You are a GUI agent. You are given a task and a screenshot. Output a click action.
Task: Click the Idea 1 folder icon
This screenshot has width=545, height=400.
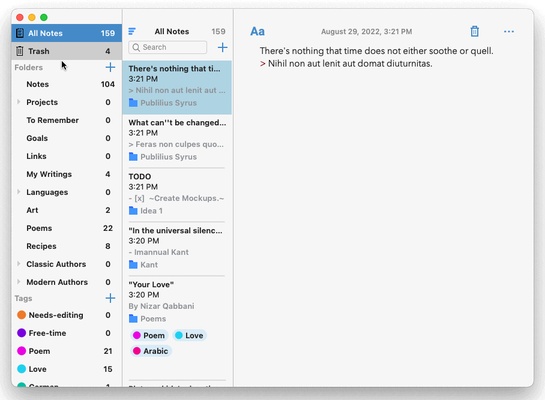click(133, 211)
